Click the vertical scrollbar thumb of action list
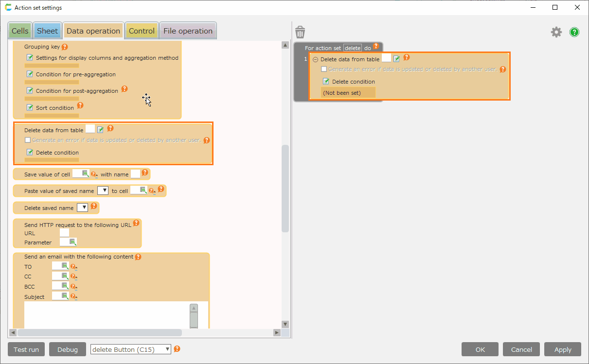Viewport: 589px width, 364px height. tap(285, 189)
